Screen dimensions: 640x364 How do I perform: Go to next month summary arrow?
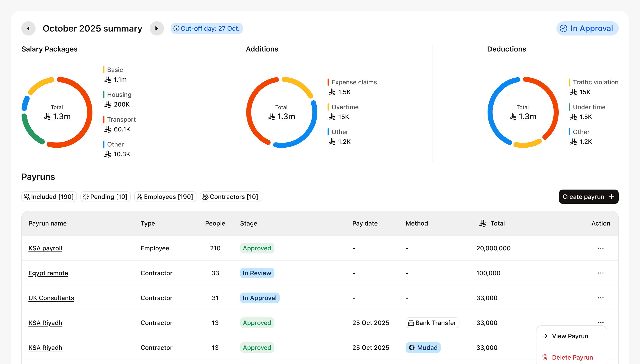pos(157,28)
